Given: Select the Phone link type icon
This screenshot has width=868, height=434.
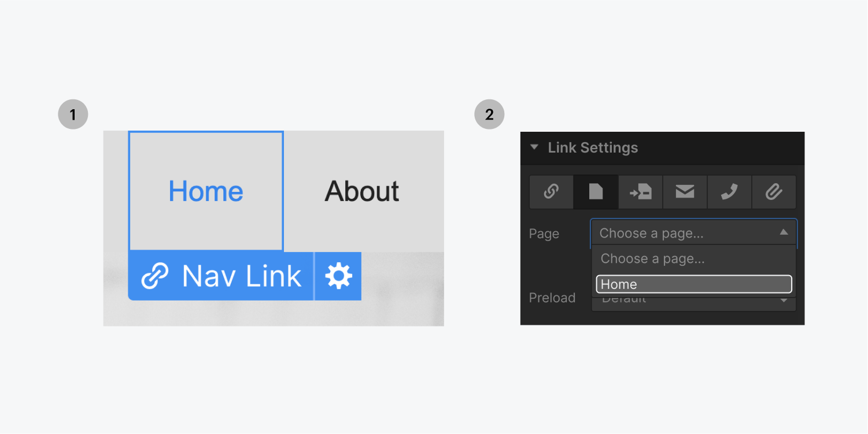Looking at the screenshot, I should 729,192.
